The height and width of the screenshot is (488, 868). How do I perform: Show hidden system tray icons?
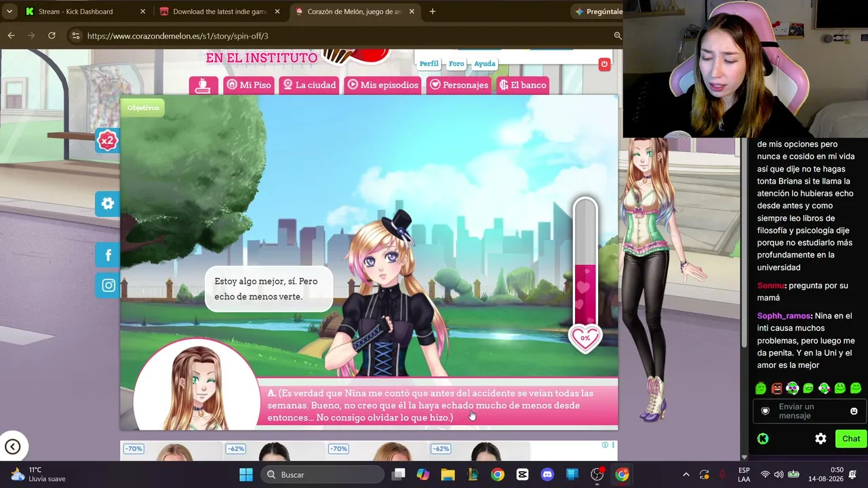[x=686, y=474]
